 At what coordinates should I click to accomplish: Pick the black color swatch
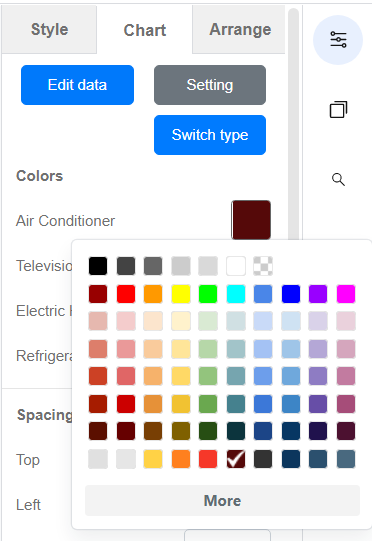pos(98,266)
